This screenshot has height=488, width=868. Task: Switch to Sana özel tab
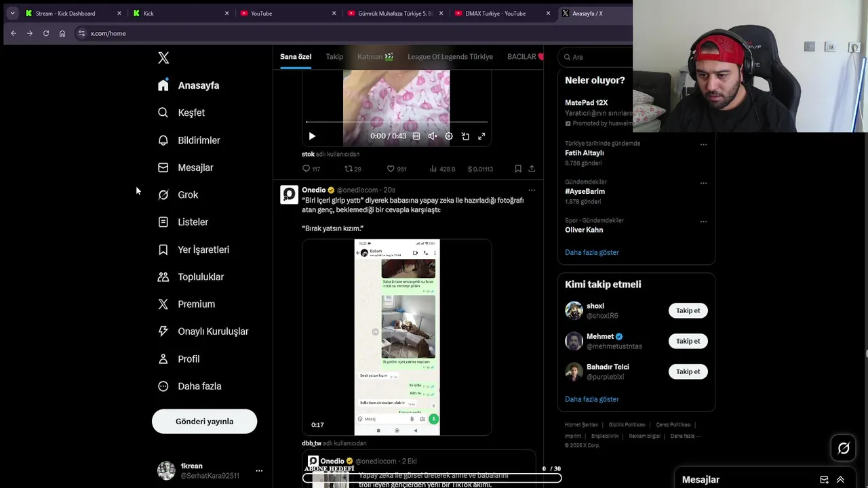[296, 57]
